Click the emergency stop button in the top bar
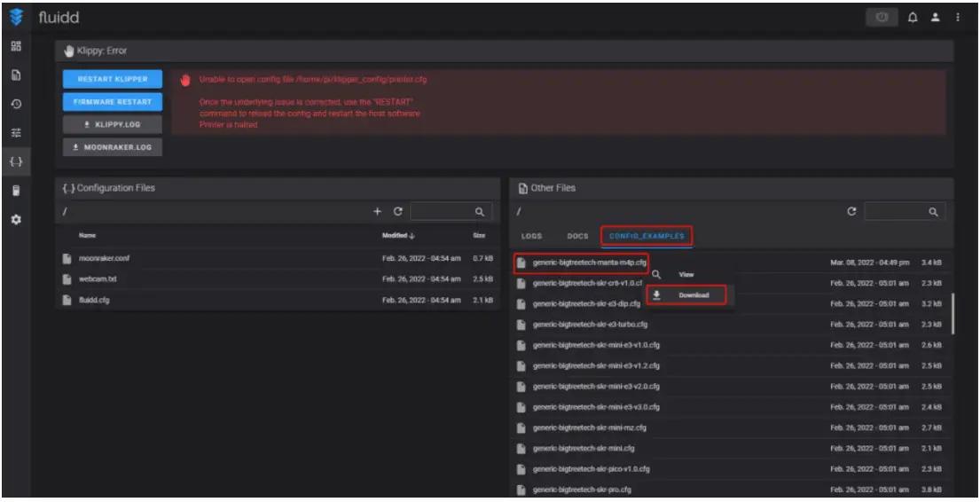This screenshot has width=980, height=502. coord(882,18)
